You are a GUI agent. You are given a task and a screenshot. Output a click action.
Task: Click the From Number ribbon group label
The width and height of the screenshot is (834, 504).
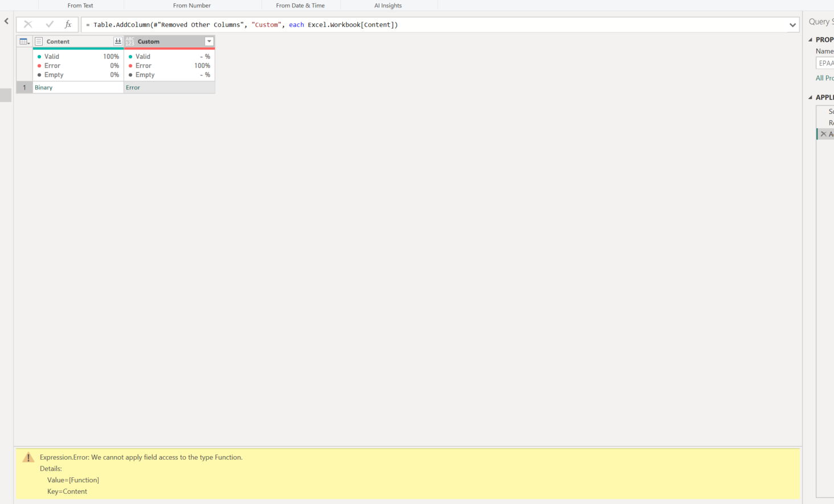coord(192,6)
